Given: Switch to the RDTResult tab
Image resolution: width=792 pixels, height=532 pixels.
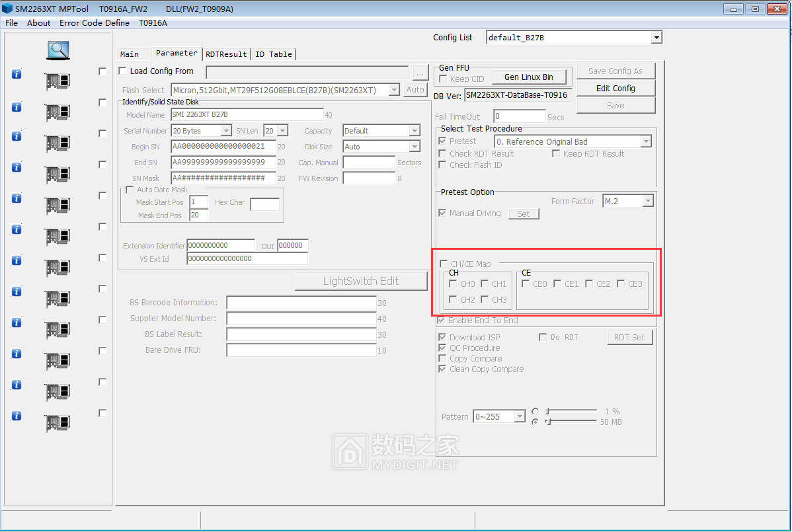Looking at the screenshot, I should [x=226, y=54].
